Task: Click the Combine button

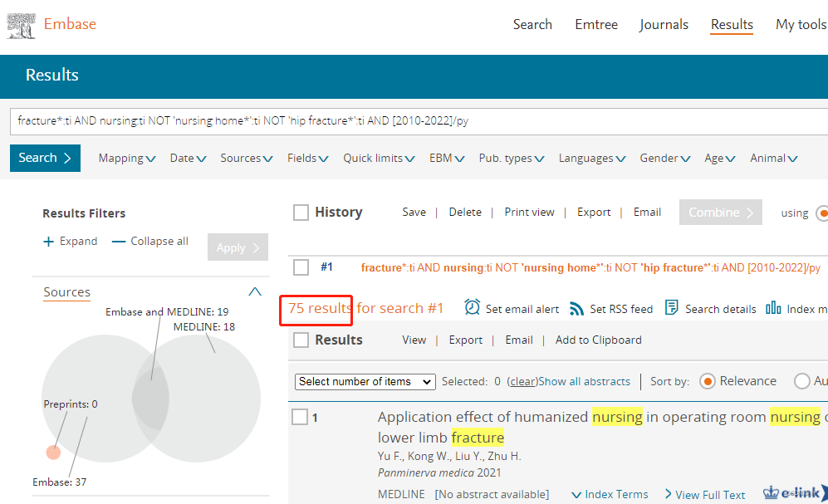Action: tap(720, 213)
